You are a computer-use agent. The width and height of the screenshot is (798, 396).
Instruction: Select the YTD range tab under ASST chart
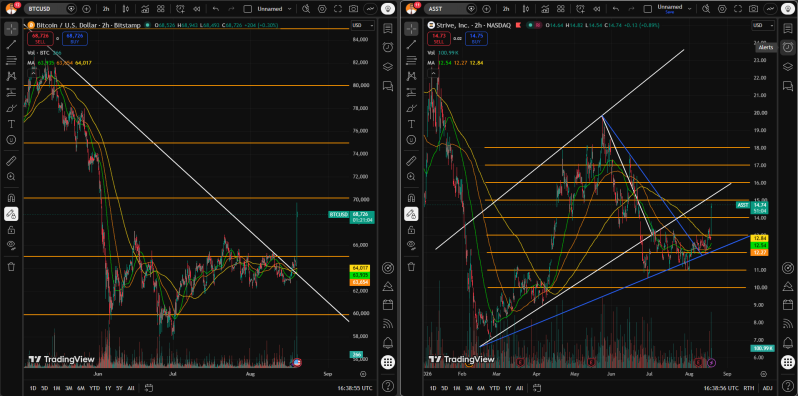click(494, 388)
